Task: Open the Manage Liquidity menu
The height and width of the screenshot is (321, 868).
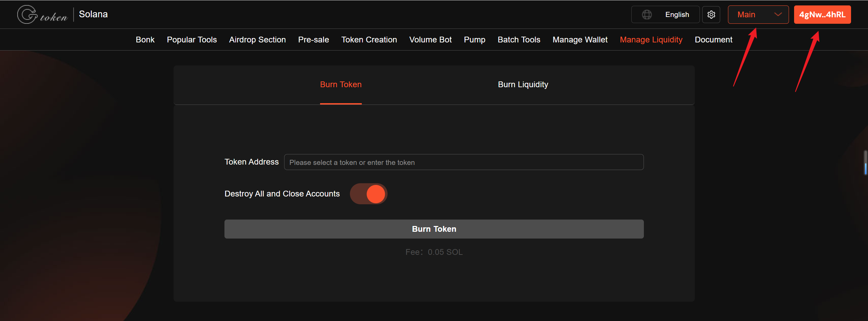Action: click(x=651, y=40)
